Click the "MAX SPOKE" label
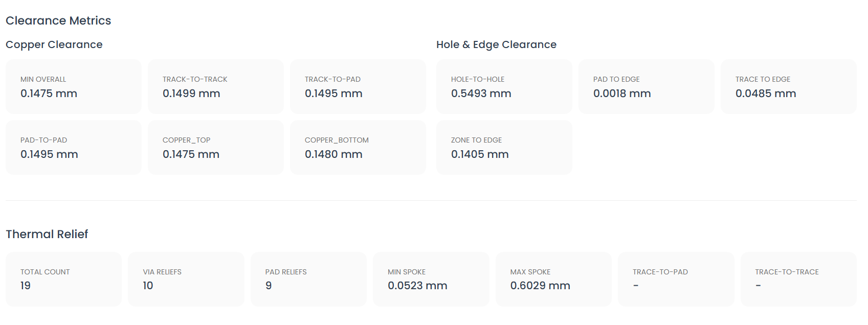The height and width of the screenshot is (325, 868). 530,272
